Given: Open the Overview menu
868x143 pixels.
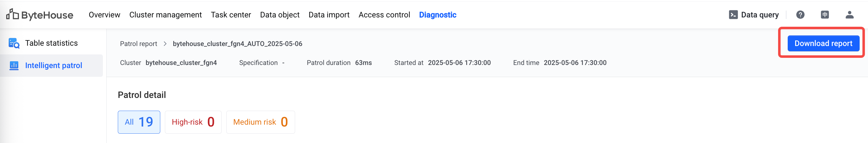Looking at the screenshot, I should [x=104, y=15].
